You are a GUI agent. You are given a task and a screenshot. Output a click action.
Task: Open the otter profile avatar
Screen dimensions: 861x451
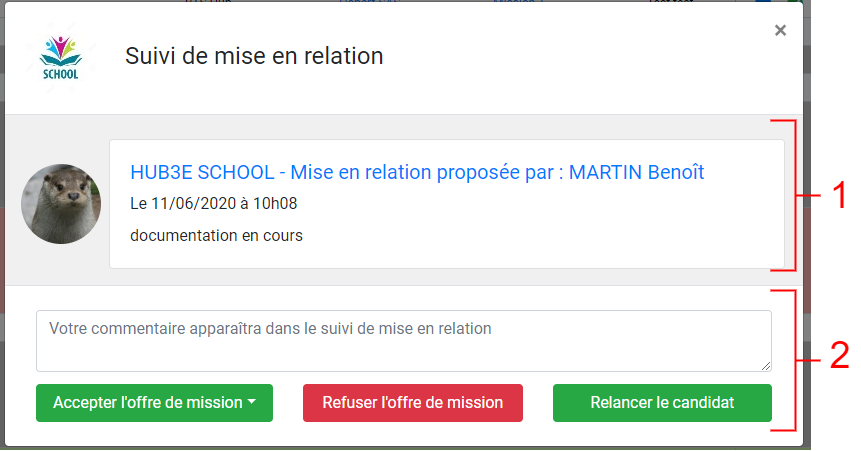click(61, 204)
